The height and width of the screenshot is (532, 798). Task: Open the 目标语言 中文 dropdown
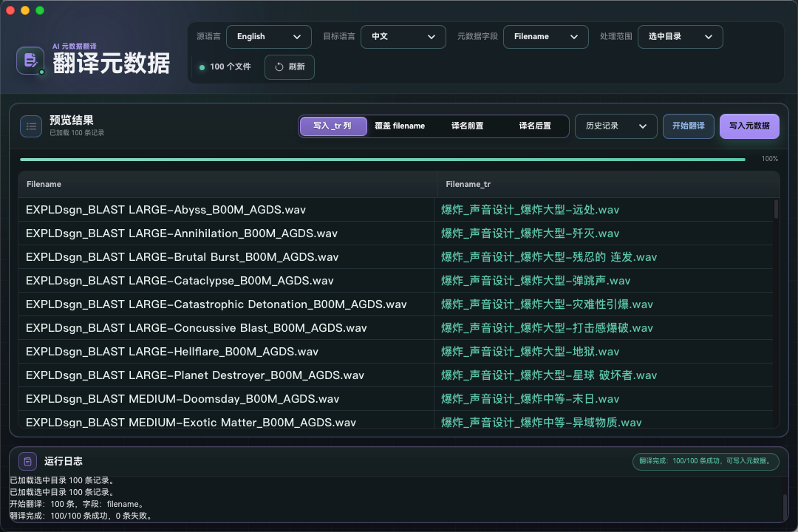click(x=403, y=37)
